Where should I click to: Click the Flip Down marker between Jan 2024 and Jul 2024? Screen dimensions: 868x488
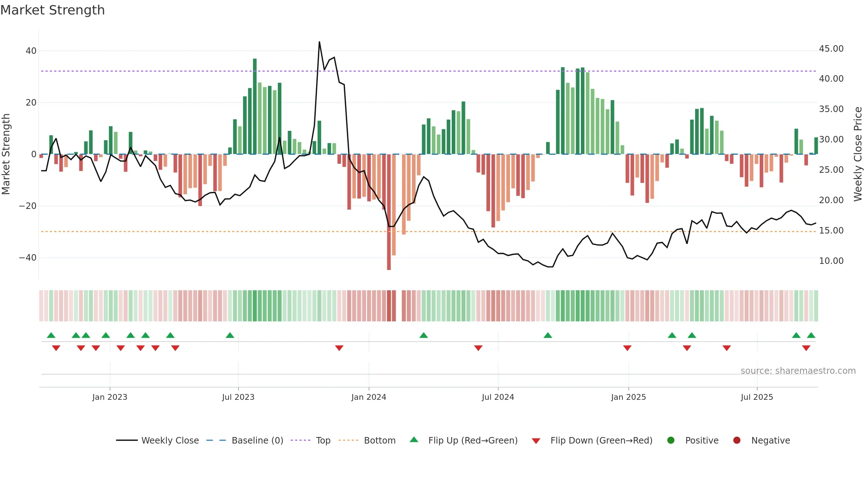click(478, 348)
